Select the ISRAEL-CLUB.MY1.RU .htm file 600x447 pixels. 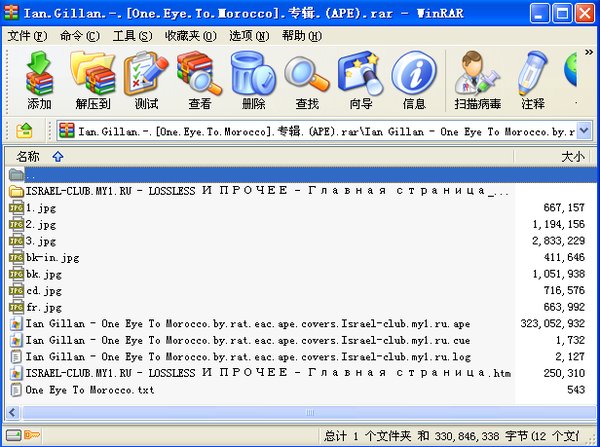(301, 373)
